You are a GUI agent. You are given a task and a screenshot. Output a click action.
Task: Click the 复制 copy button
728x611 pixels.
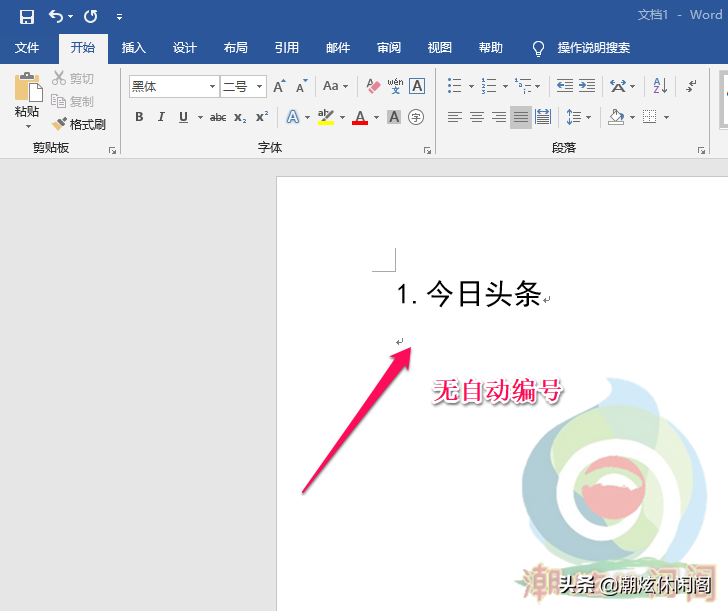[73, 101]
